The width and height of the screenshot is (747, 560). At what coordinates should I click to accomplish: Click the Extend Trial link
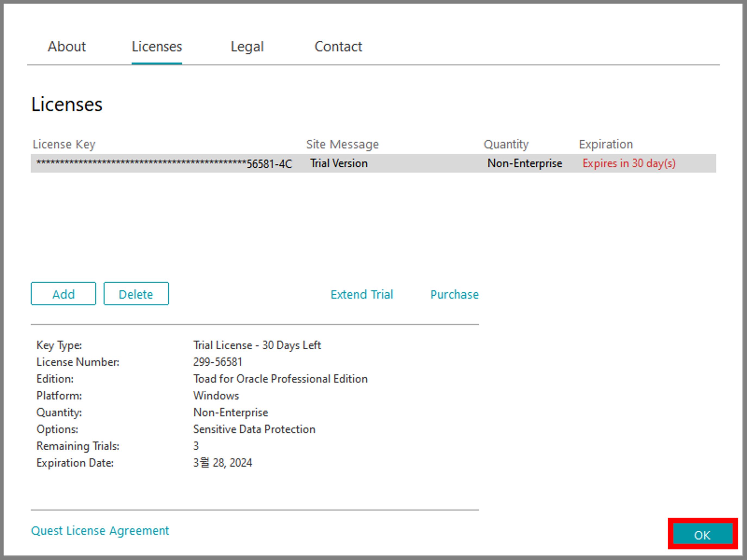point(362,294)
